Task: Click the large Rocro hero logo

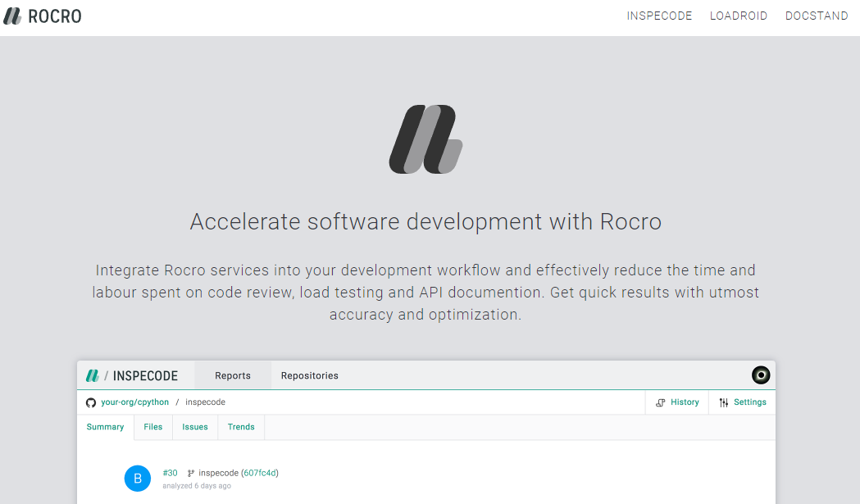Action: pos(425,139)
